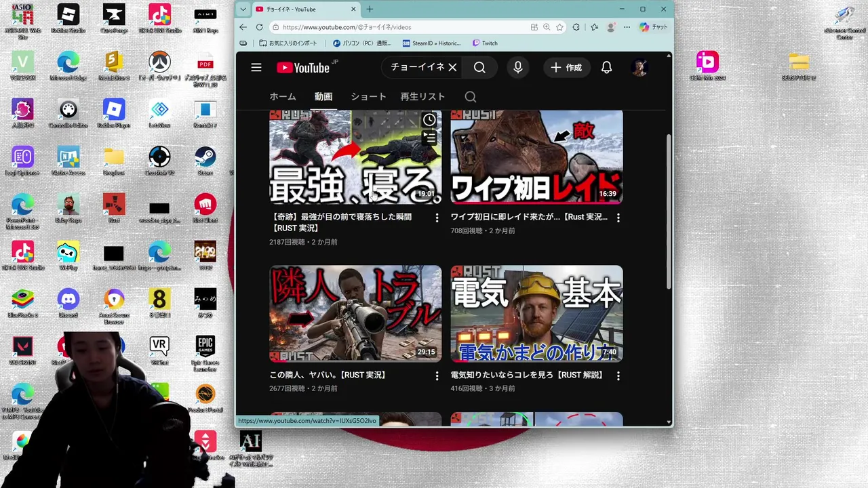Expand the Edge tab search chevron

243,9
